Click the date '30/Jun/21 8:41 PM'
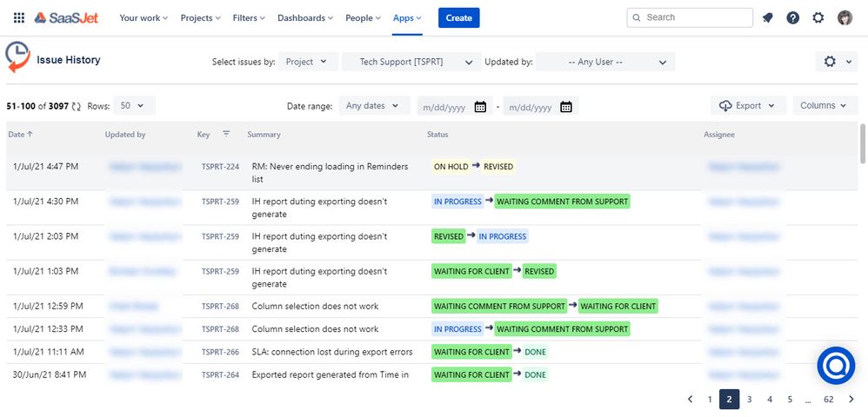The image size is (868, 417). click(x=50, y=374)
